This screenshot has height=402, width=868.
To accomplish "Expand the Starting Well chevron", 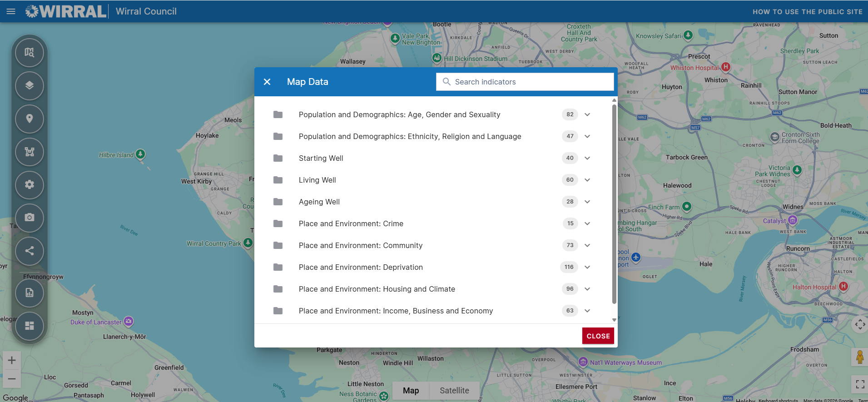I will point(587,158).
